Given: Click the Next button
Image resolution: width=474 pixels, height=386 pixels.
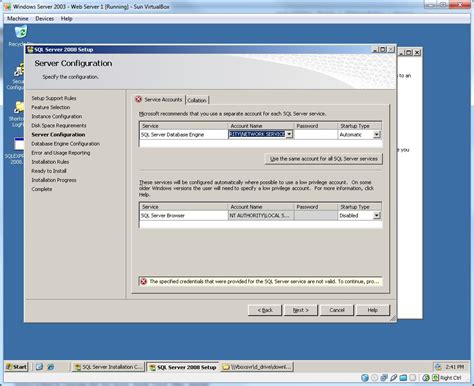Looking at the screenshot, I should tap(301, 310).
